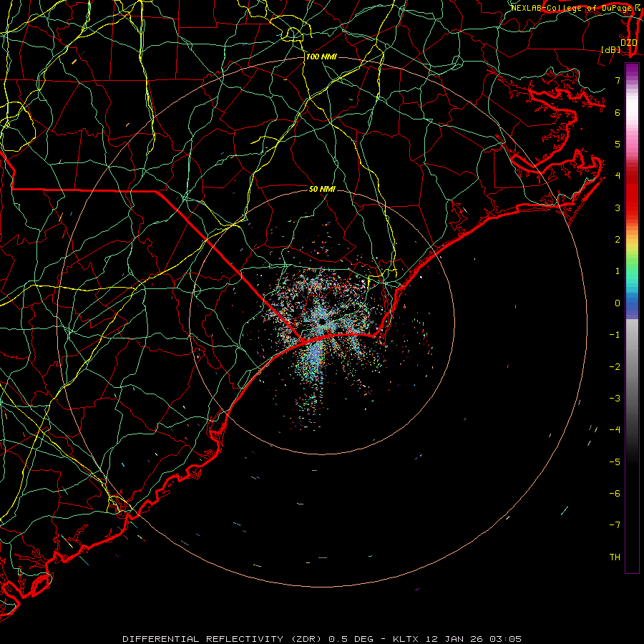This screenshot has height=644, width=644.
Task: Click the 6 value on color scale
Action: coord(618,112)
